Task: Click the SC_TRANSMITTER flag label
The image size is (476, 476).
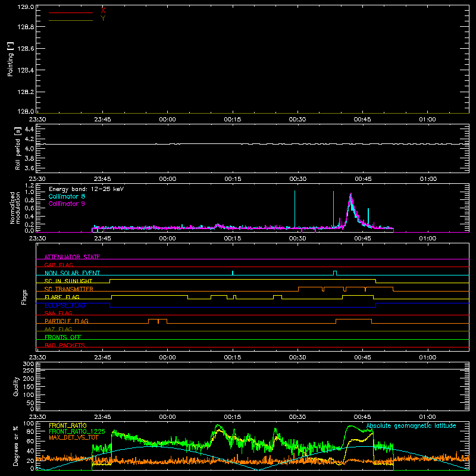Action: coord(68,289)
